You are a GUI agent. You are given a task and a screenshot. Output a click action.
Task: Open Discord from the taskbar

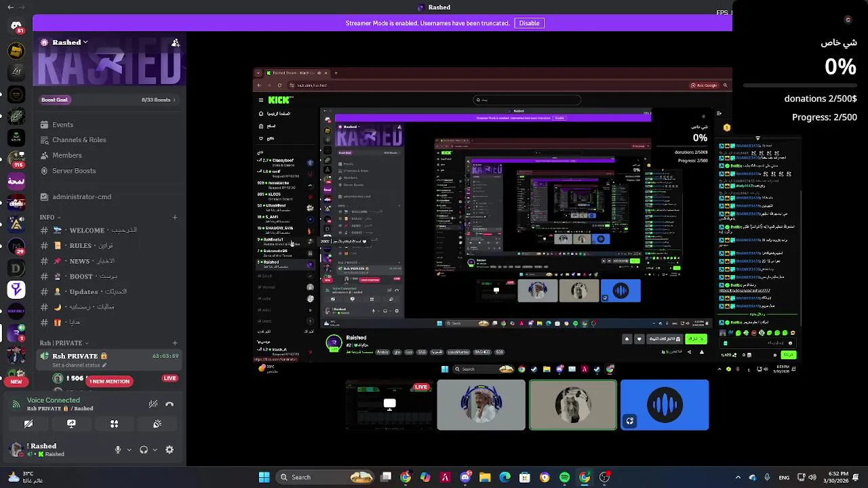(465, 477)
